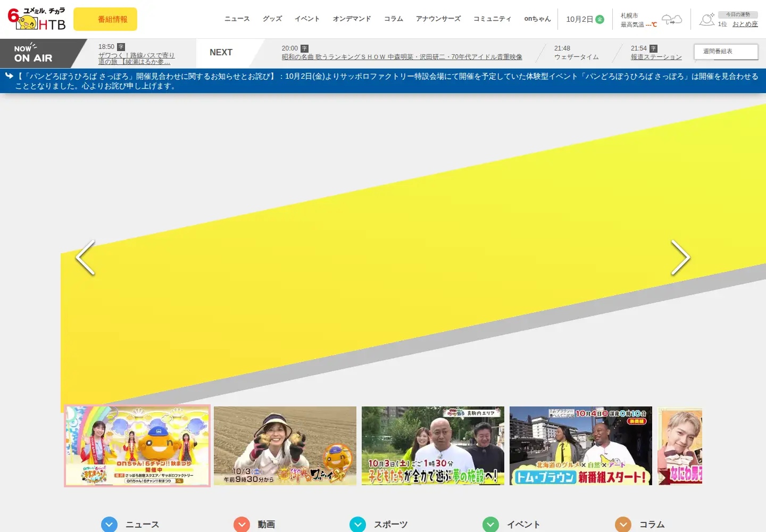This screenshot has height=532, width=766.
Task: Open the 週間番組表 button
Action: click(x=726, y=52)
